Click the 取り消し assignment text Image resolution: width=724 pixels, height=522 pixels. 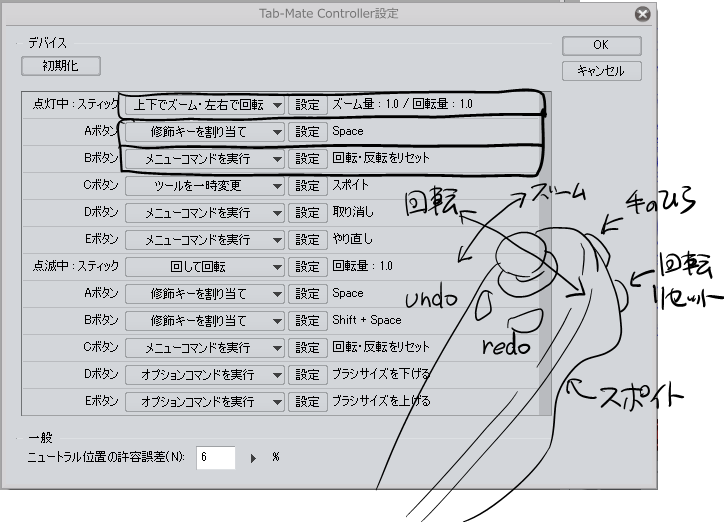tap(353, 212)
